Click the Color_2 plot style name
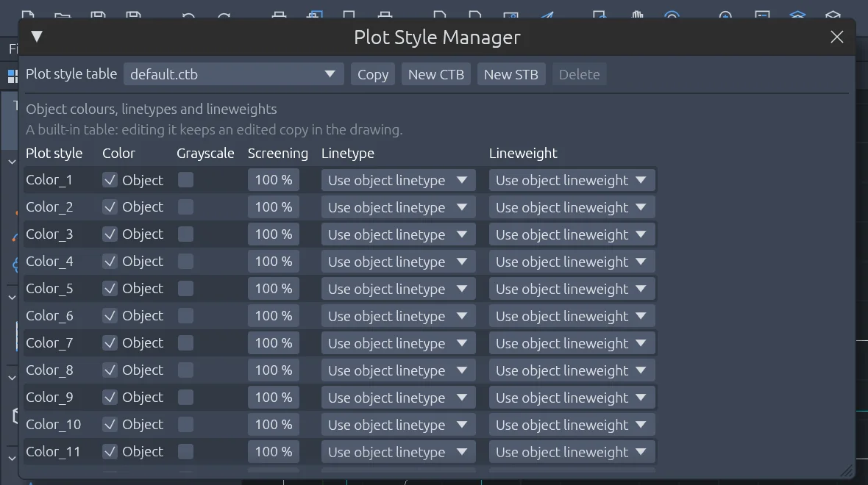 point(49,206)
